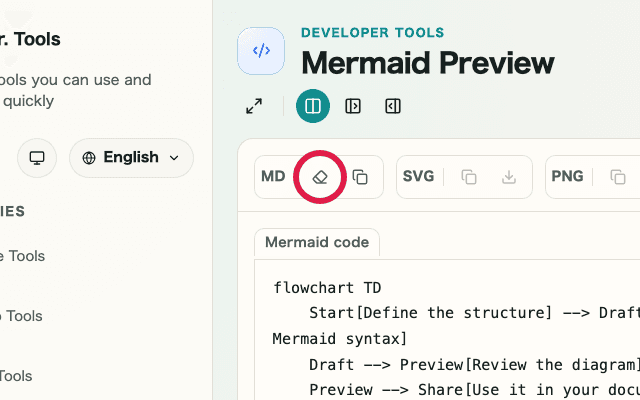Switch to the right-panel-only layout
The height and width of the screenshot is (400, 640).
(393, 106)
